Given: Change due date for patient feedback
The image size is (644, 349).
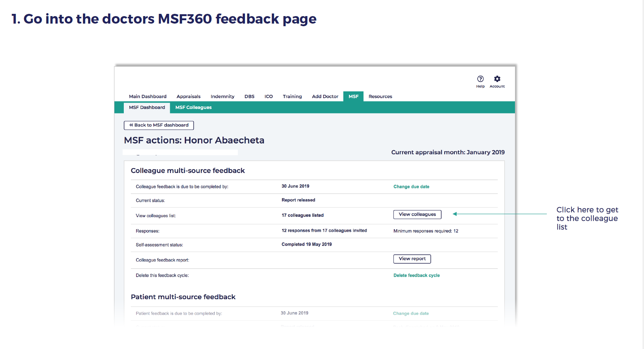Looking at the screenshot, I should tap(411, 313).
